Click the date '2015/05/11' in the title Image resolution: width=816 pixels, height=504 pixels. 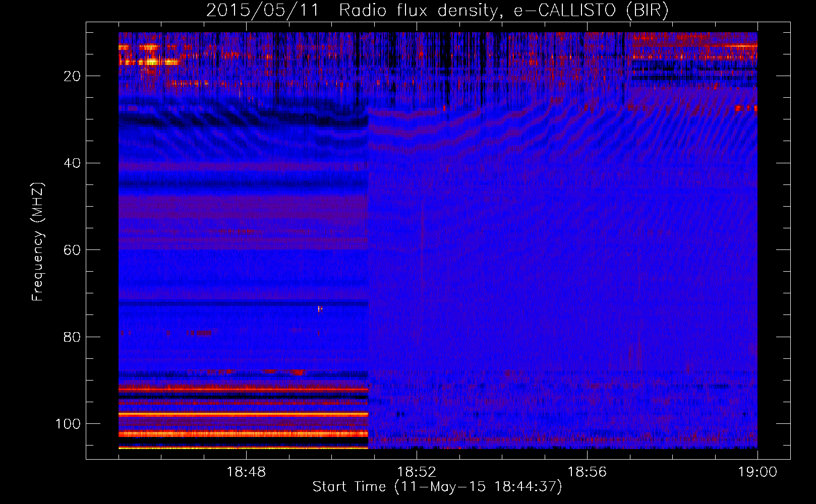(262, 11)
